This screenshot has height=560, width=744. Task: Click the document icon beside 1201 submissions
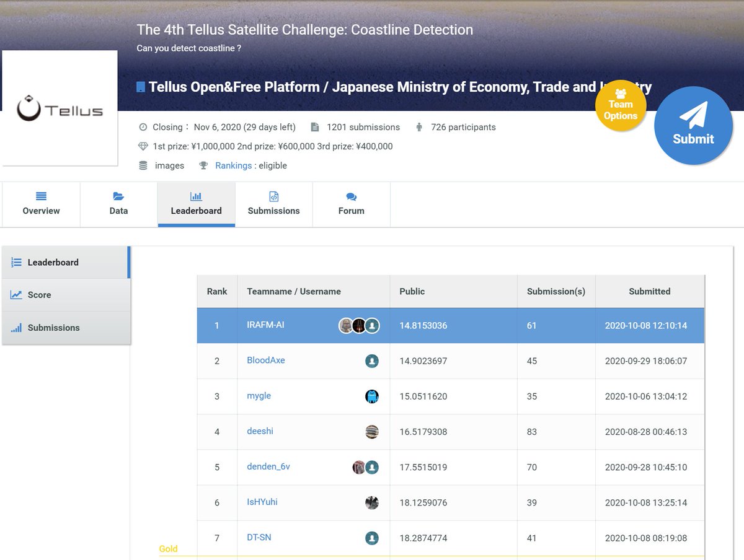coord(315,127)
